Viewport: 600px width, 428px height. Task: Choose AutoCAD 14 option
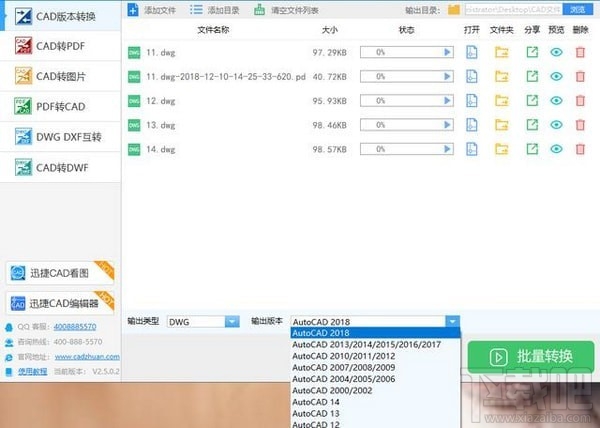pos(375,402)
